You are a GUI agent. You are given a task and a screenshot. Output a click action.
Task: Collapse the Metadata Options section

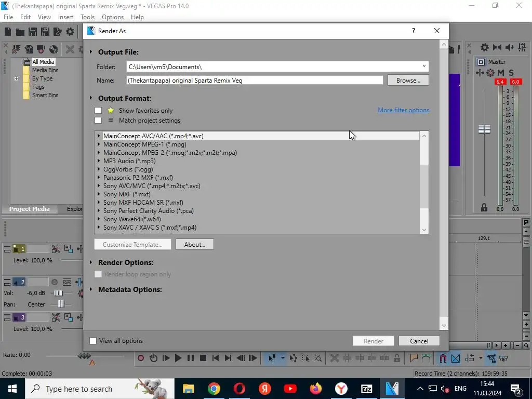coord(91,289)
